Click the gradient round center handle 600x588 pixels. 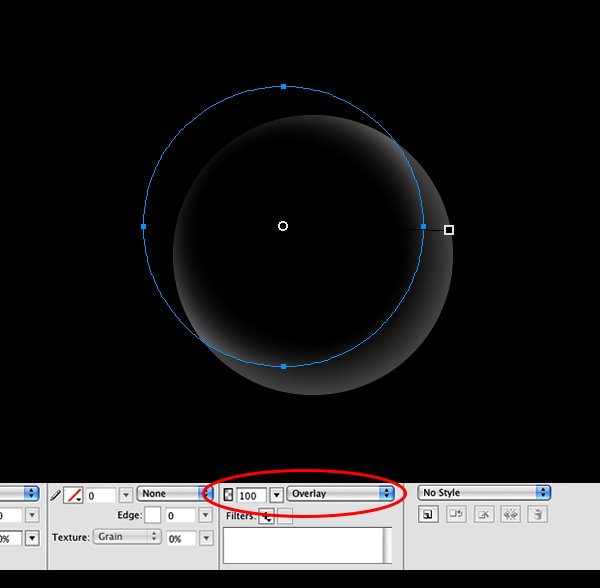coord(283,226)
